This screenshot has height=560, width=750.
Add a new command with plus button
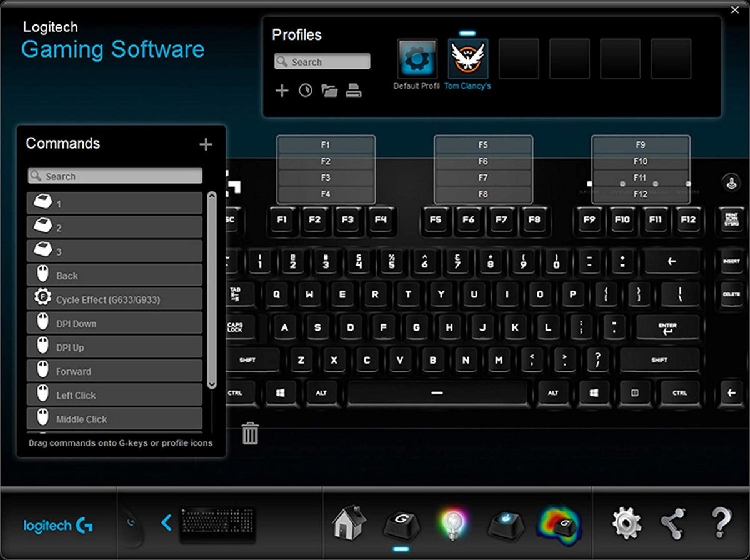(x=206, y=144)
